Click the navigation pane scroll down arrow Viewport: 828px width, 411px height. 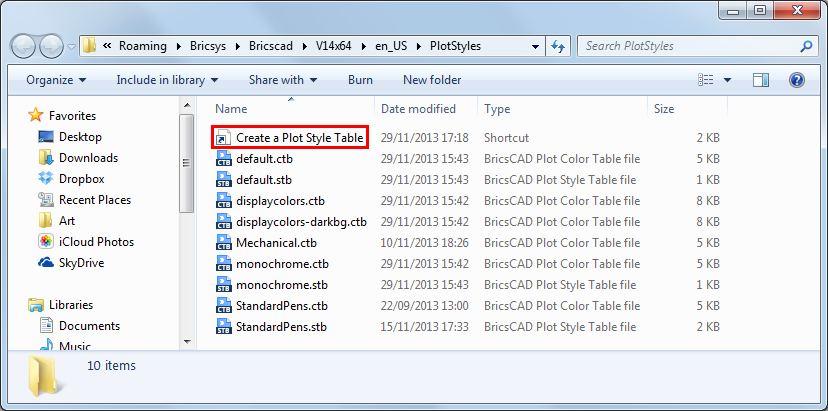click(187, 342)
